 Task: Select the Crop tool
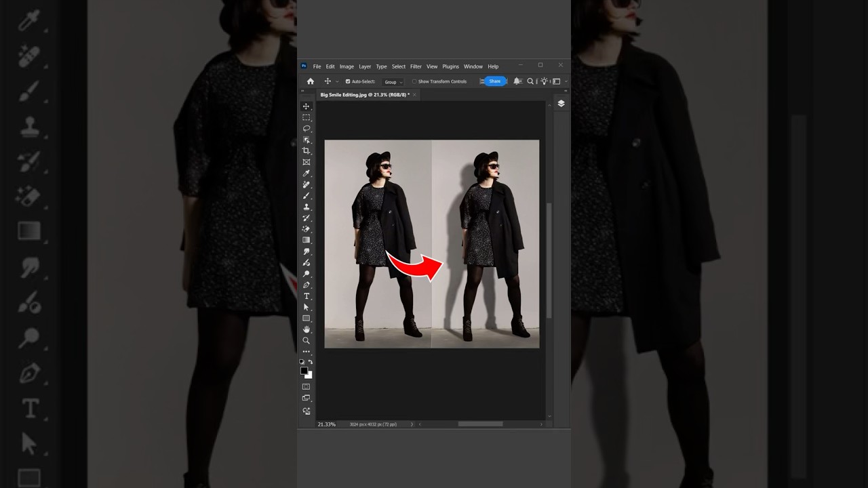click(x=306, y=150)
